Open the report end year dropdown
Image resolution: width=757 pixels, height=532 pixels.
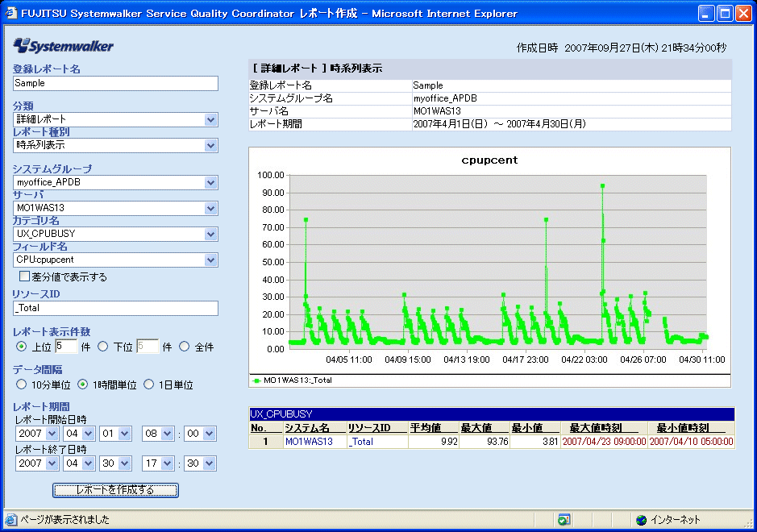(37, 463)
